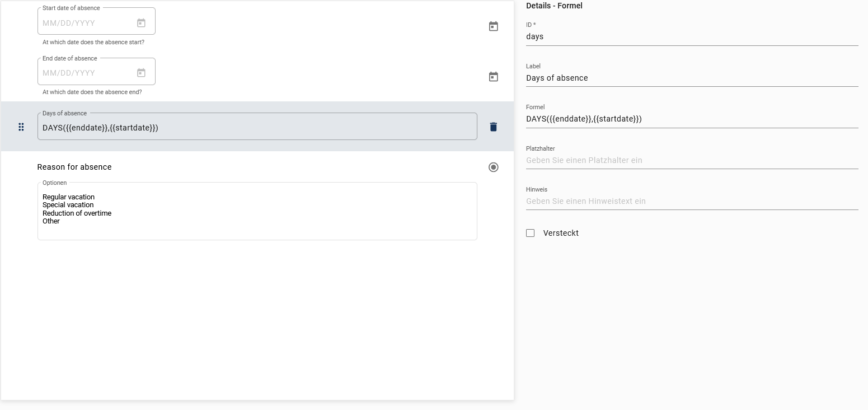868x410 pixels.
Task: Edit the Formel field in details panel
Action: (x=692, y=119)
